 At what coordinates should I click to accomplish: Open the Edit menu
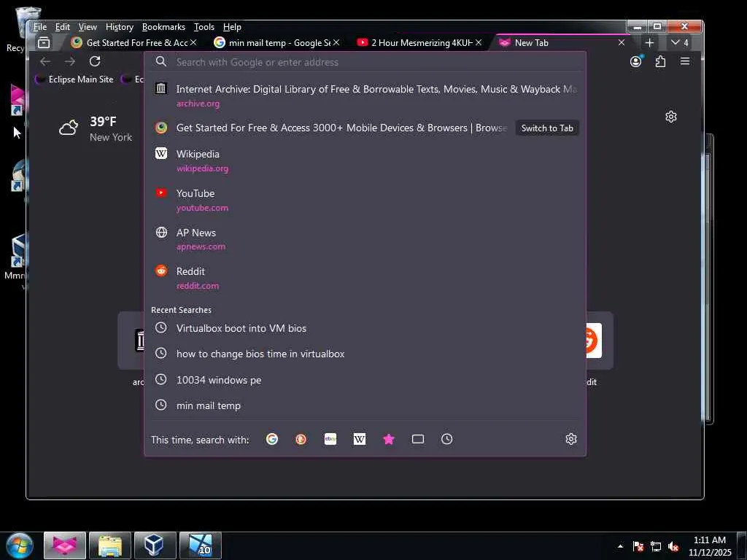pos(63,27)
